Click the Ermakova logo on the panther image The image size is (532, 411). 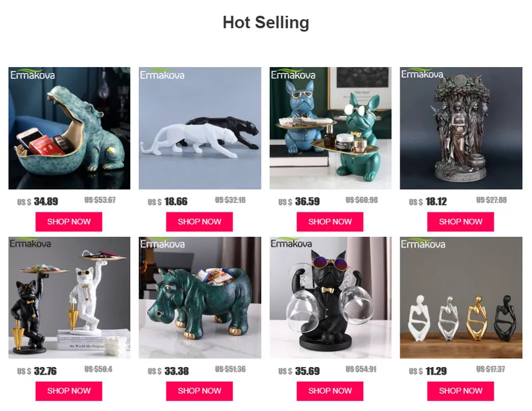click(162, 74)
